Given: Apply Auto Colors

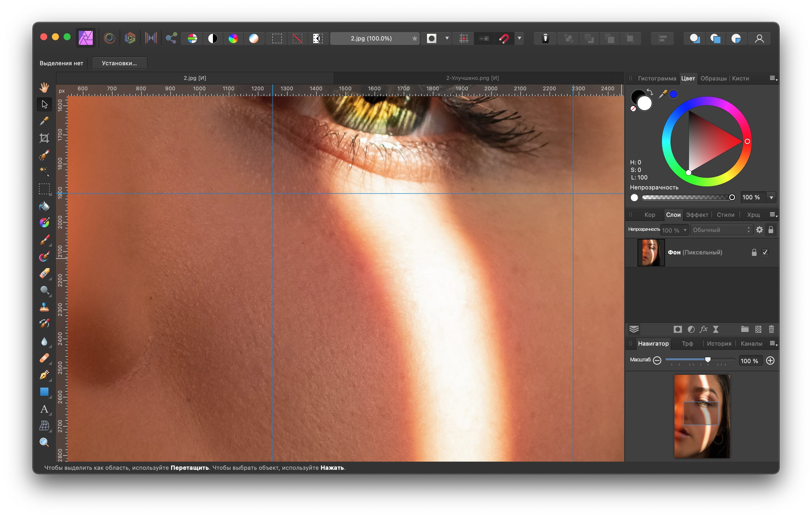Looking at the screenshot, I should coord(233,38).
